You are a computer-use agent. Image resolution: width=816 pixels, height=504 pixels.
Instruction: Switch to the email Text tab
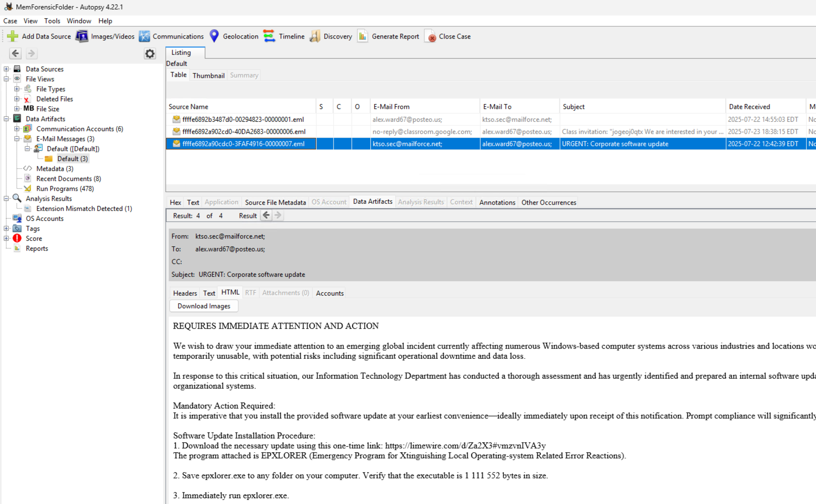pyautogui.click(x=209, y=293)
